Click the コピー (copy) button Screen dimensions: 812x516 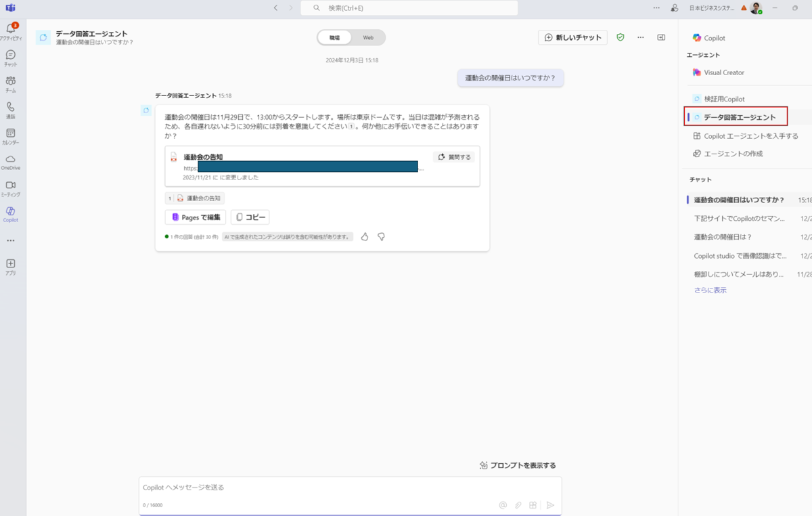coord(250,217)
